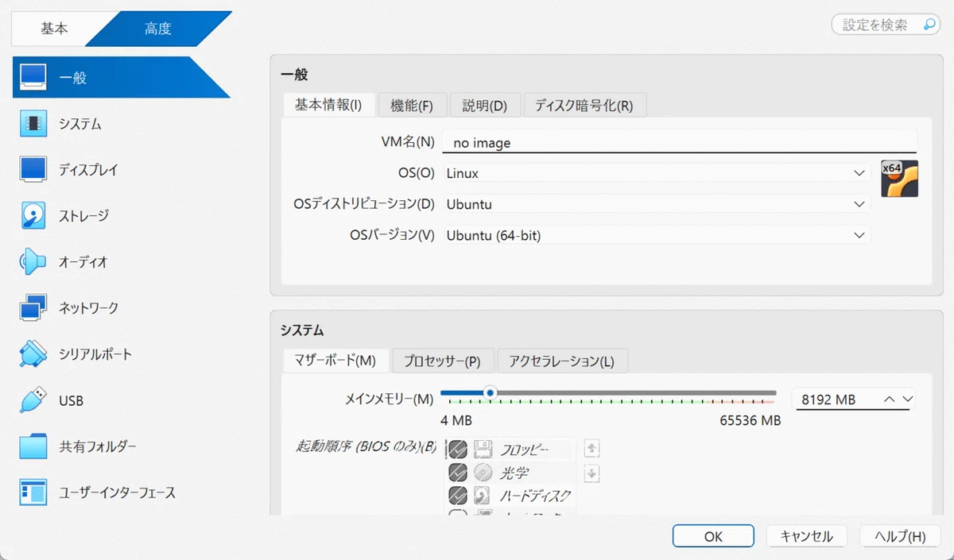Click the メインメモリー slider handle
Image resolution: width=954 pixels, height=560 pixels.
(x=491, y=392)
